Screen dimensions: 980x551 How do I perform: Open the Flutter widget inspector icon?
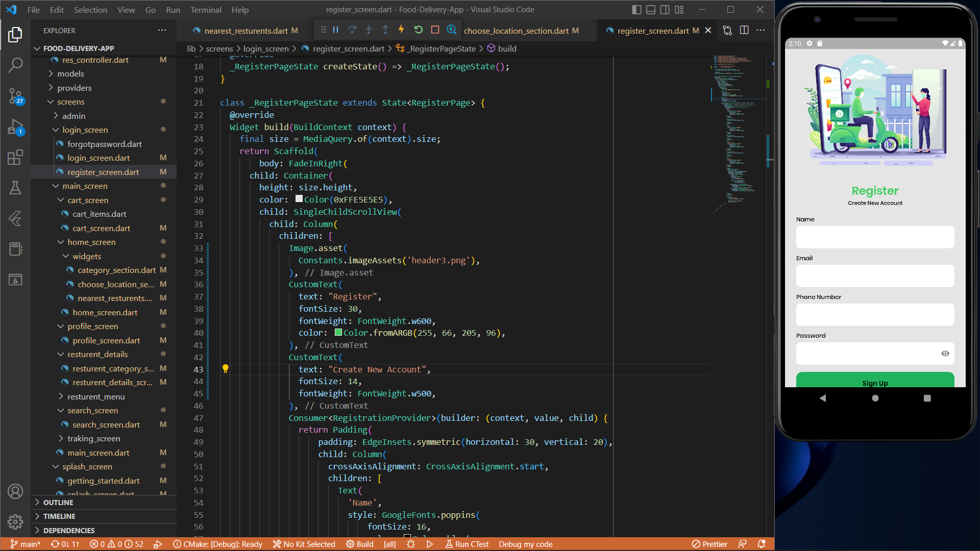pos(452,30)
